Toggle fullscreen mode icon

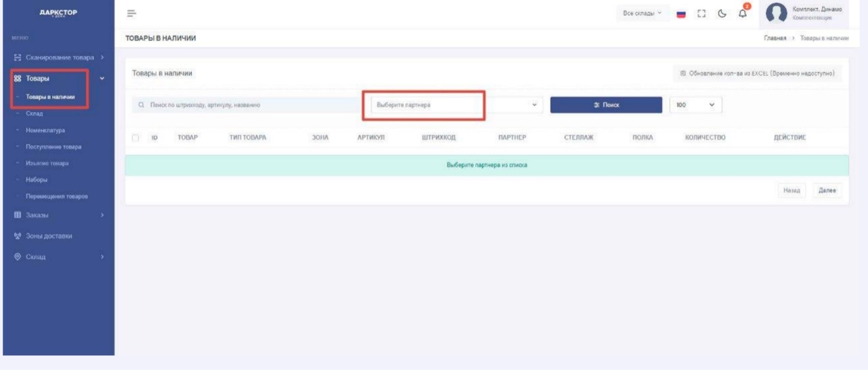[702, 14]
